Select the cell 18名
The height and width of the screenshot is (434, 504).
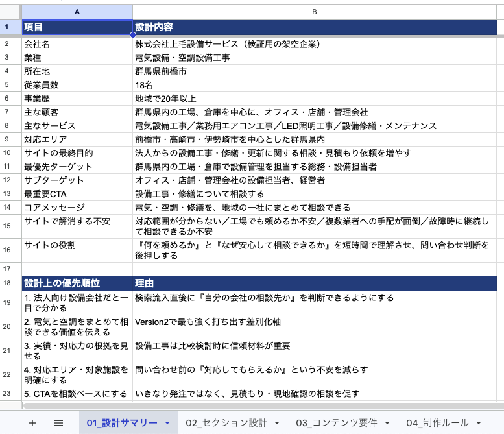pos(315,85)
